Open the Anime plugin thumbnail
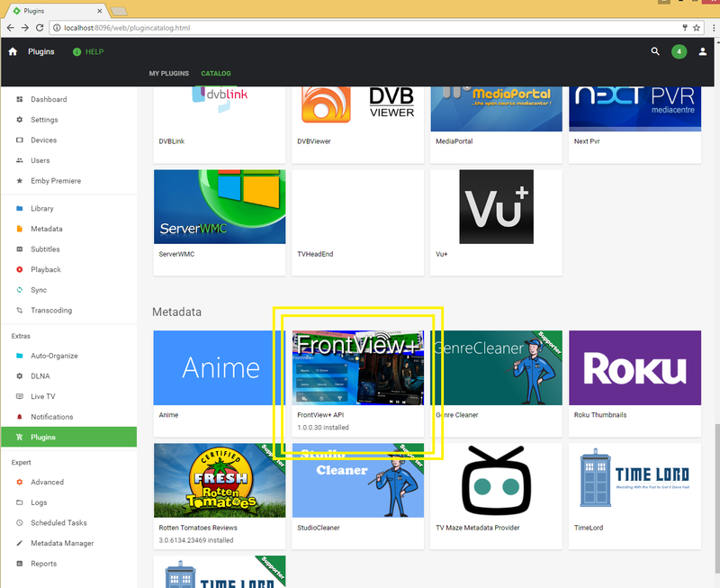The height and width of the screenshot is (588, 720). tap(220, 367)
